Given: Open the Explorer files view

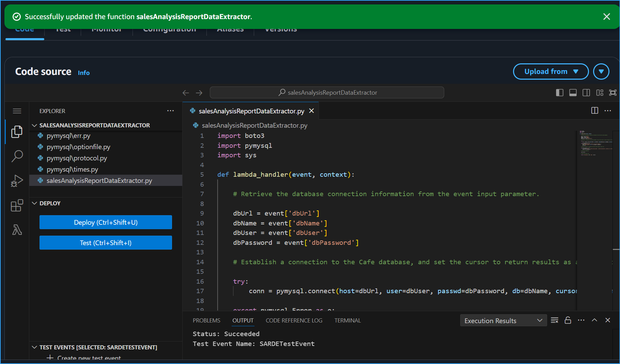Looking at the screenshot, I should [x=17, y=132].
